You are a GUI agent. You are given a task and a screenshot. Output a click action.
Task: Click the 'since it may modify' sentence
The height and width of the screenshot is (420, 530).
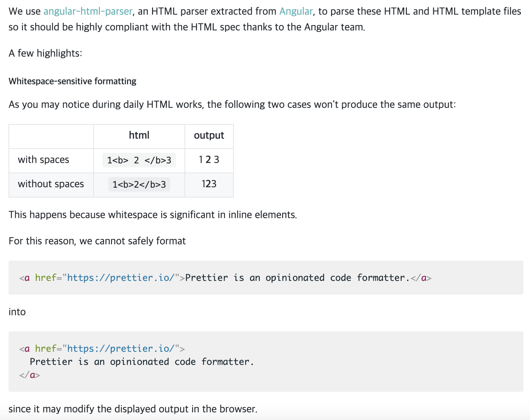click(x=133, y=409)
